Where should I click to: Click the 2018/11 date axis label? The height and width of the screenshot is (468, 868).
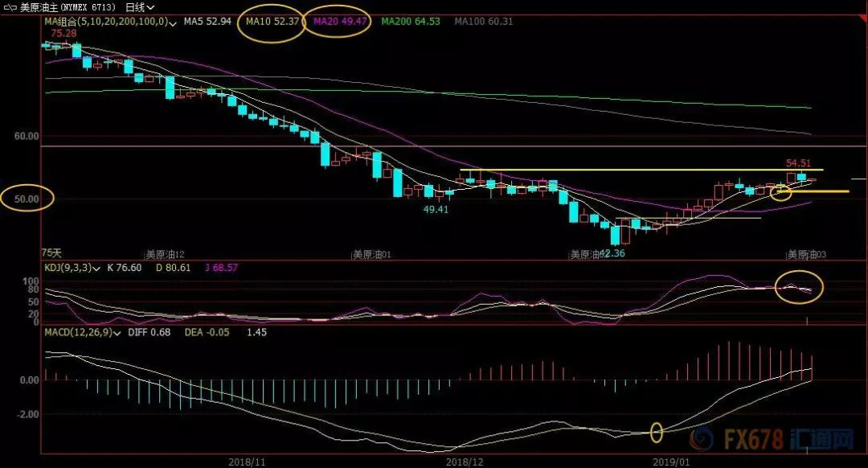point(248,462)
